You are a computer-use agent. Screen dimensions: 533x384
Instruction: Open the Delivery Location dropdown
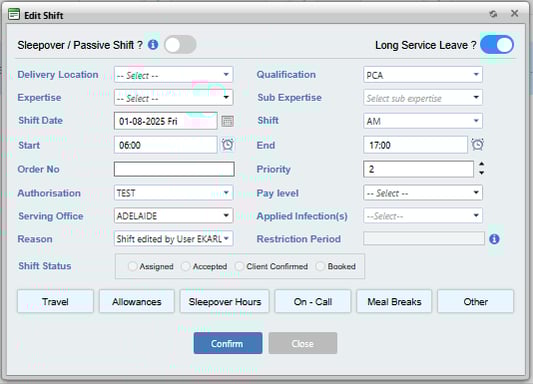173,75
